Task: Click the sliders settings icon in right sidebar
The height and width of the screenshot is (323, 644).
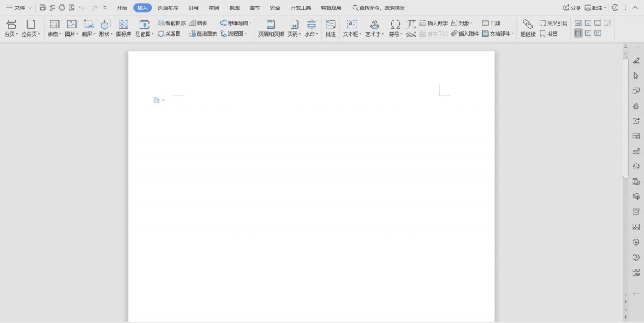Action: click(636, 151)
